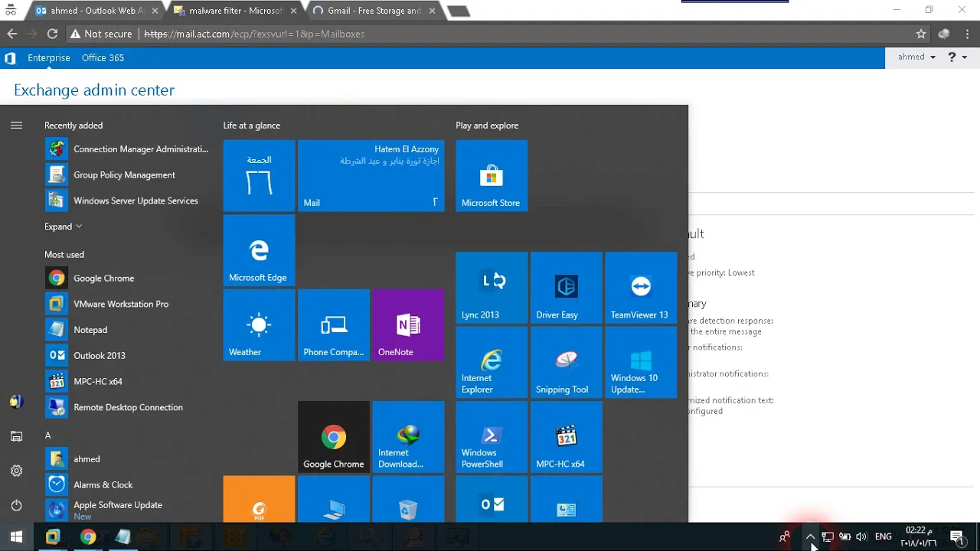Open the Start menu hamburger navigation
The height and width of the screenshot is (551, 980).
click(x=16, y=126)
